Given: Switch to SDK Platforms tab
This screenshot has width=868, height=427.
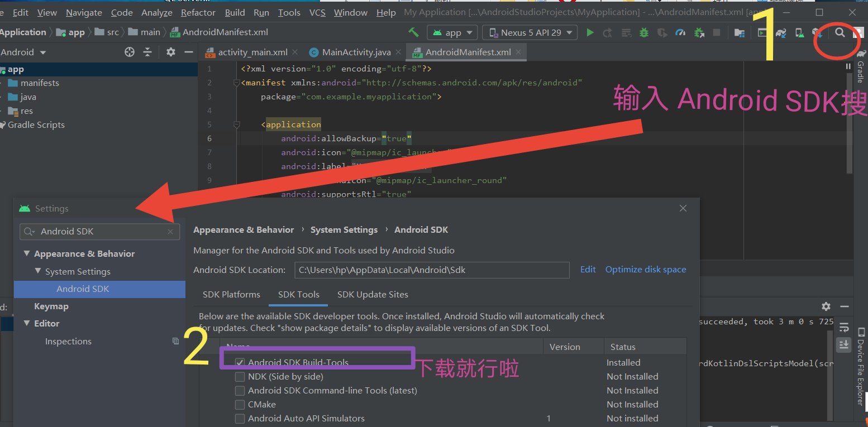Looking at the screenshot, I should (231, 294).
